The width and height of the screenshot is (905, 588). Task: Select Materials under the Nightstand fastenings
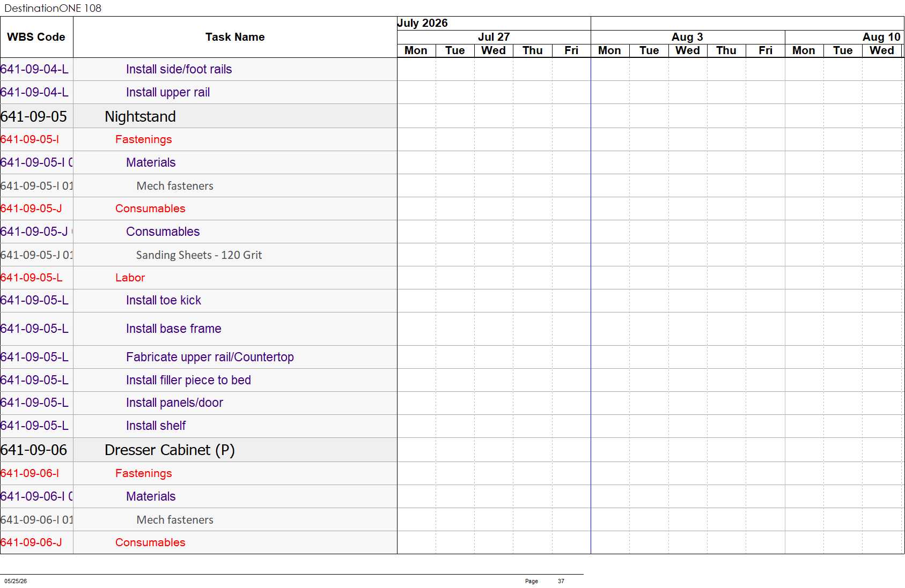[x=151, y=162]
